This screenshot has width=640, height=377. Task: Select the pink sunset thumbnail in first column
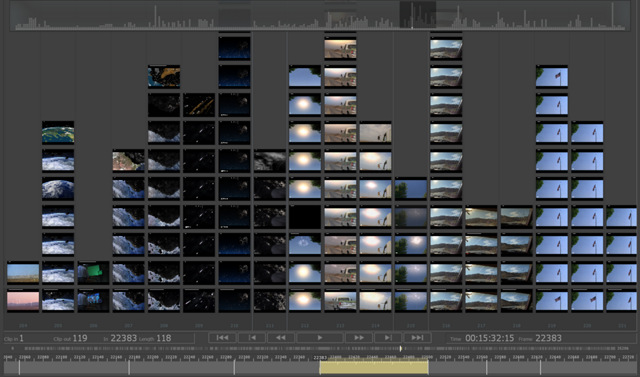23,301
